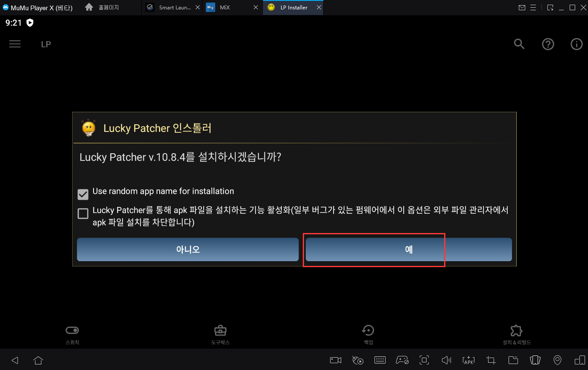Click the 9:21 clock in status bar
588x370 pixels.
point(13,23)
